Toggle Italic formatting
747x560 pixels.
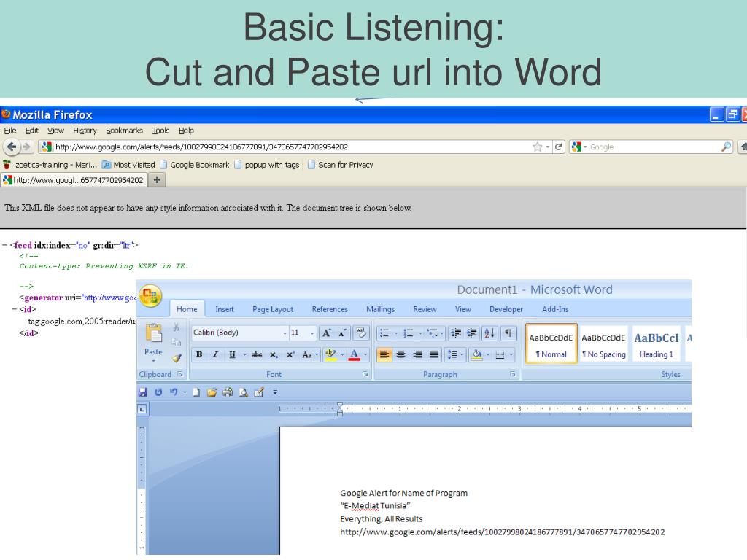(215, 355)
